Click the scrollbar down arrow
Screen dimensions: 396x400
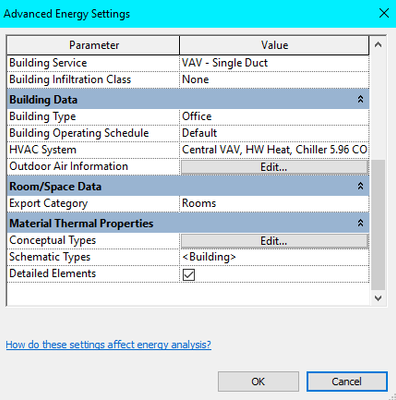point(378,298)
